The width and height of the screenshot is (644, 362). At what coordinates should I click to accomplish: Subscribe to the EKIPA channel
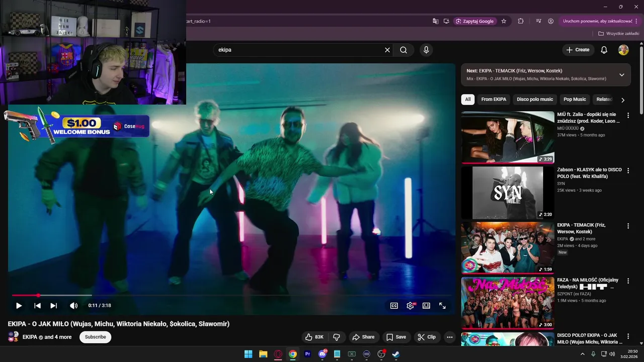click(95, 337)
